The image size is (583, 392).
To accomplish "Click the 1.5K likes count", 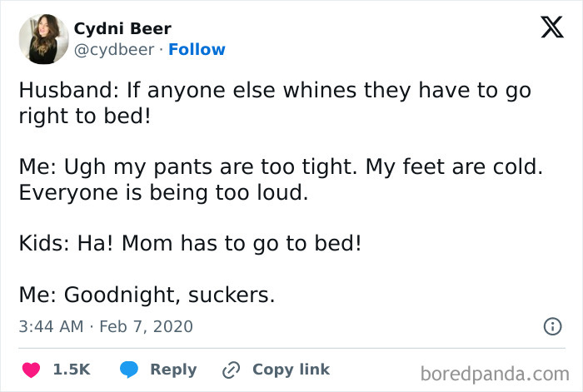I will [72, 370].
